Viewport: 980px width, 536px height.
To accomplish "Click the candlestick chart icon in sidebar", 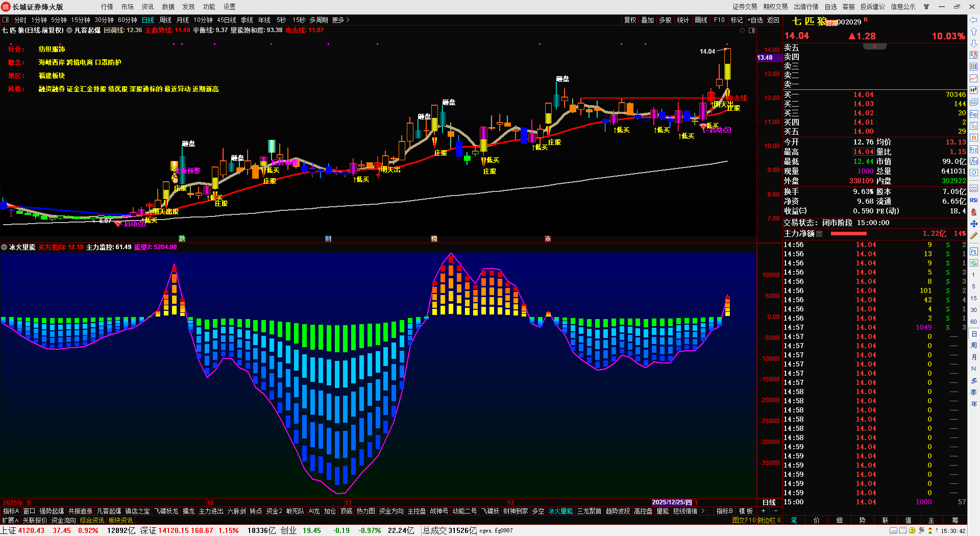I will [x=973, y=90].
